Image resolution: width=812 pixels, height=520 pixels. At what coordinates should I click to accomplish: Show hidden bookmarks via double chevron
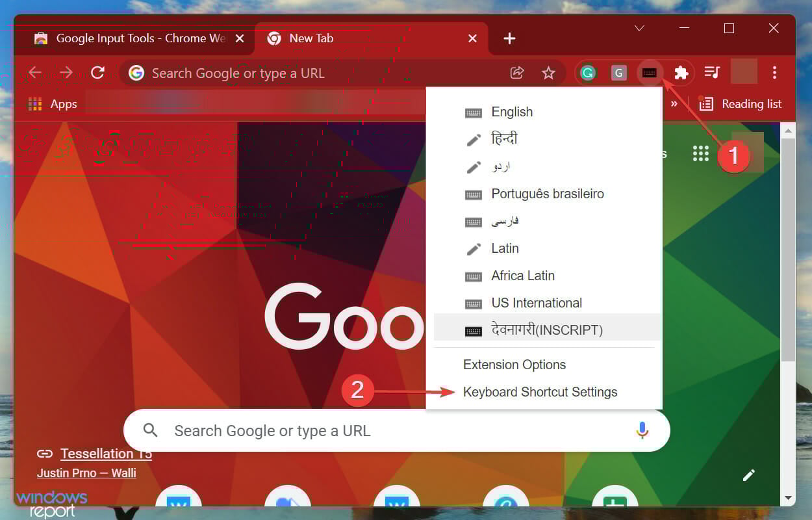point(674,104)
